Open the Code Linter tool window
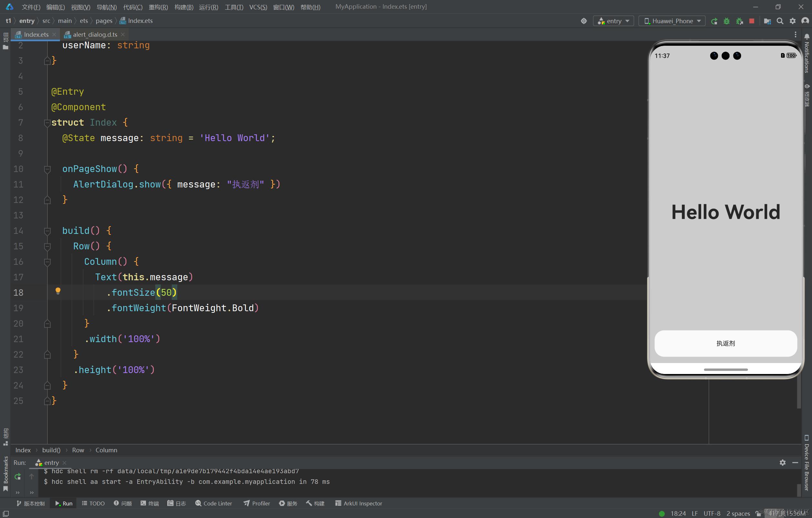Image resolution: width=812 pixels, height=518 pixels. tap(213, 503)
